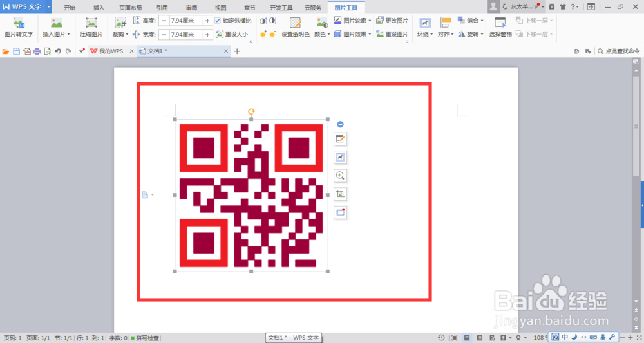
Task: Switch to outline view in the status bar
Action: 479,338
